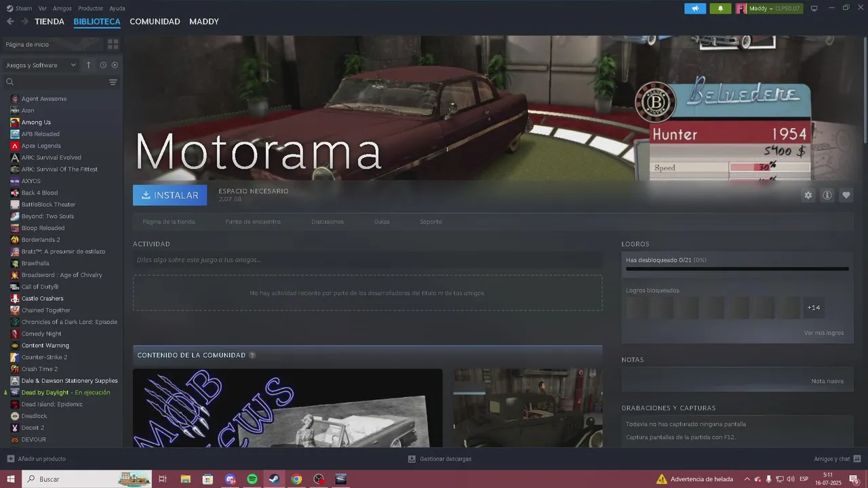This screenshot has height=488, width=868.
Task: Open Gestionar descargas
Action: [x=439, y=459]
